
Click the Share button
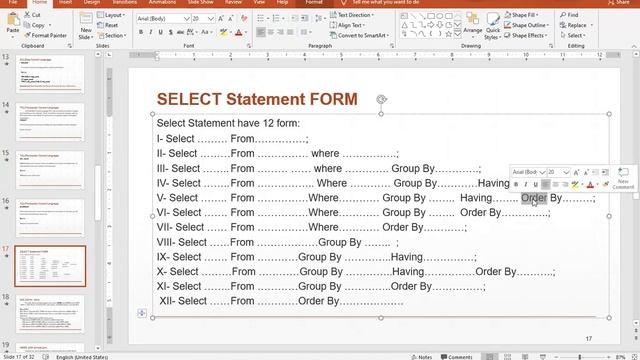pyautogui.click(x=618, y=2)
